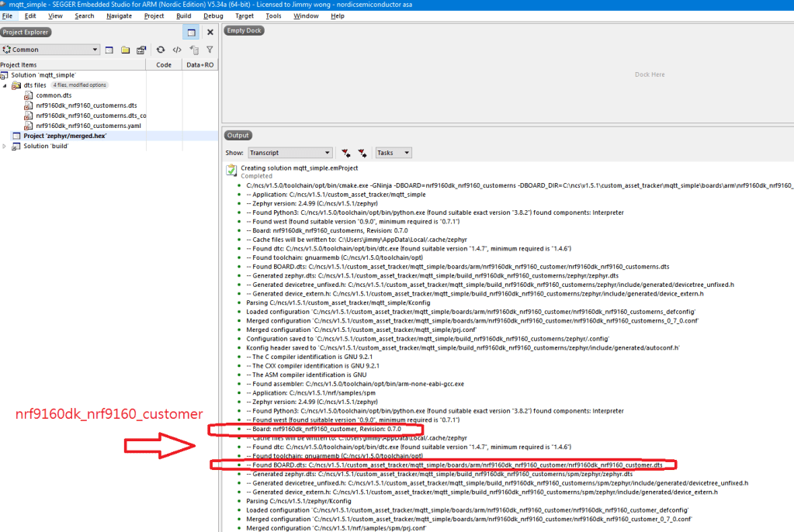
Task: Jump to previous error in Output toolbar
Action: tap(346, 154)
